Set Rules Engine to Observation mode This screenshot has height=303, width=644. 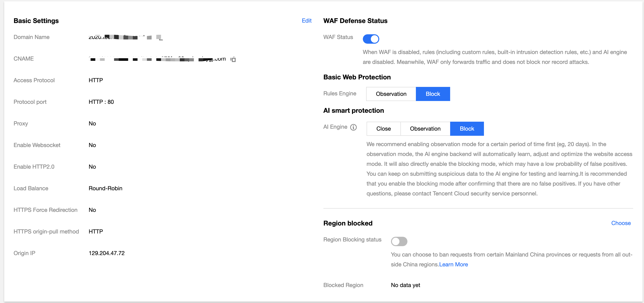[391, 94]
